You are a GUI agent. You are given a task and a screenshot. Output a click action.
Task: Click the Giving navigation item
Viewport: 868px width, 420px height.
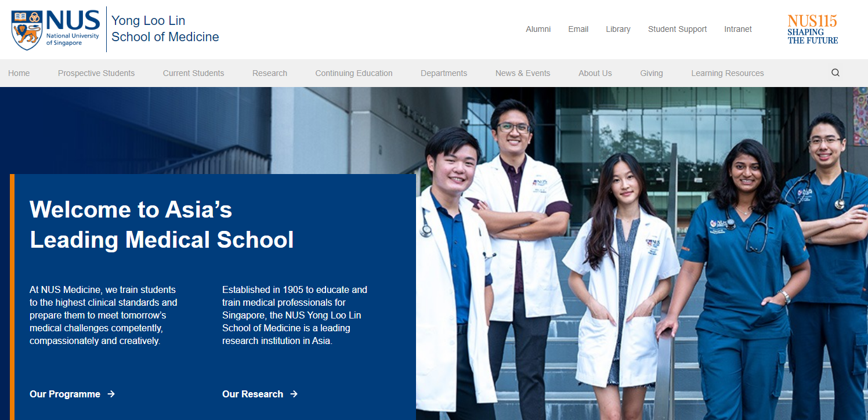click(x=651, y=73)
